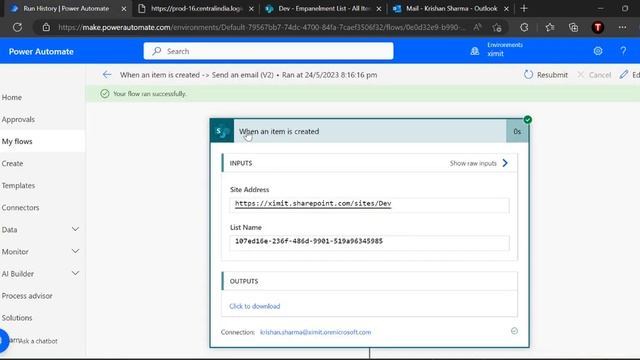Viewport: 640px width, 360px height.
Task: Add this page to favorites with the star icon
Action: 497,27
